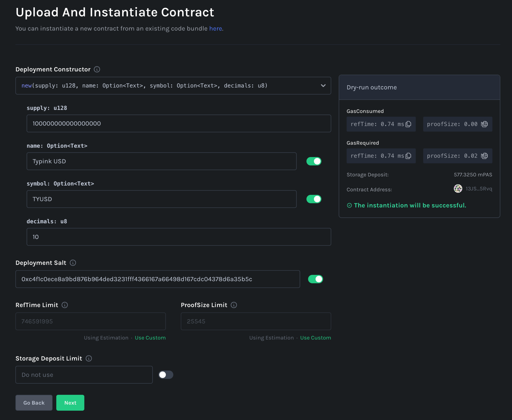Toggle off the name Option switch
The image size is (512, 420).
click(x=314, y=161)
